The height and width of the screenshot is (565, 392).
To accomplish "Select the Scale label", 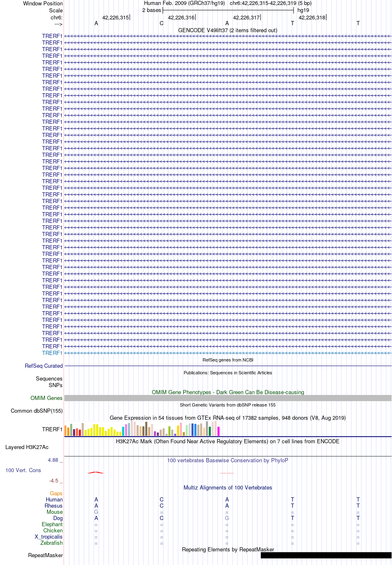I will [x=56, y=10].
